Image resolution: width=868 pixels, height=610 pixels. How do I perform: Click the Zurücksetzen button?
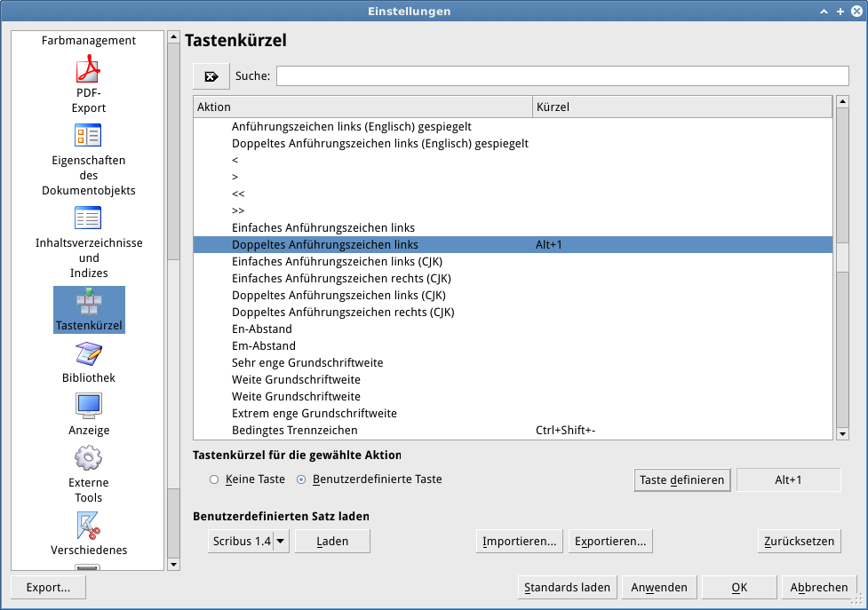point(800,541)
